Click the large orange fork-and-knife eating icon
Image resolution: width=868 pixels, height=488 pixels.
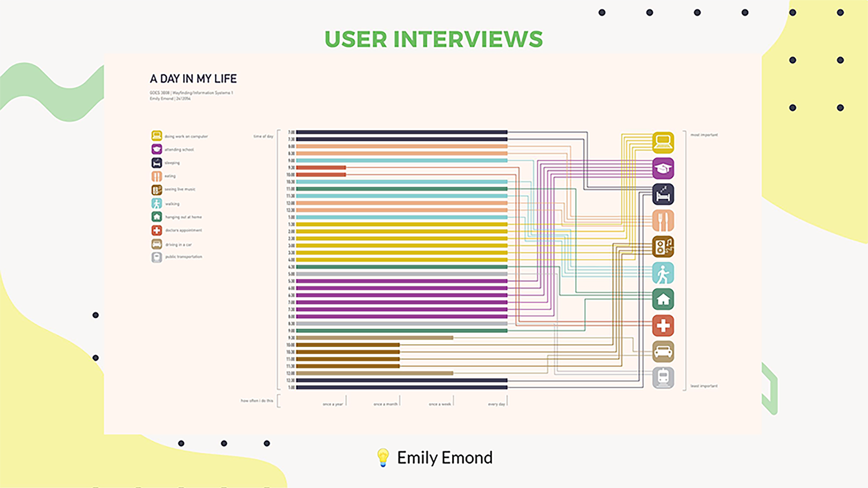[663, 221]
